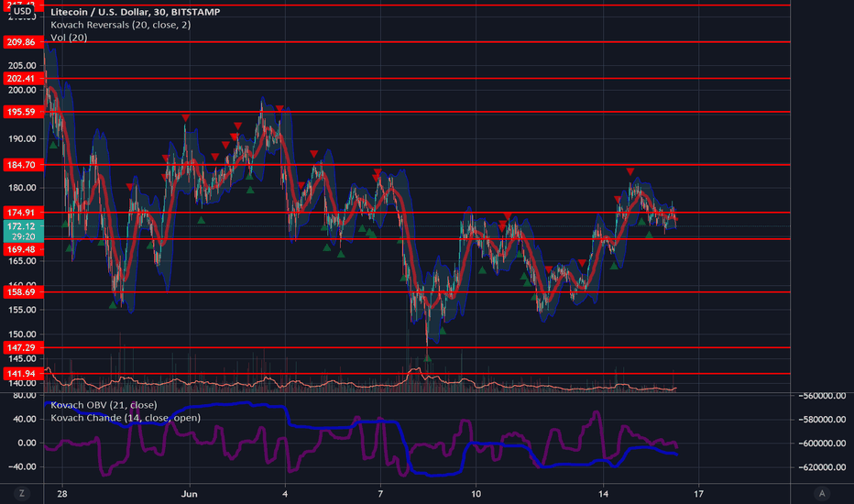Click the 174.91 red price label

tap(22, 213)
